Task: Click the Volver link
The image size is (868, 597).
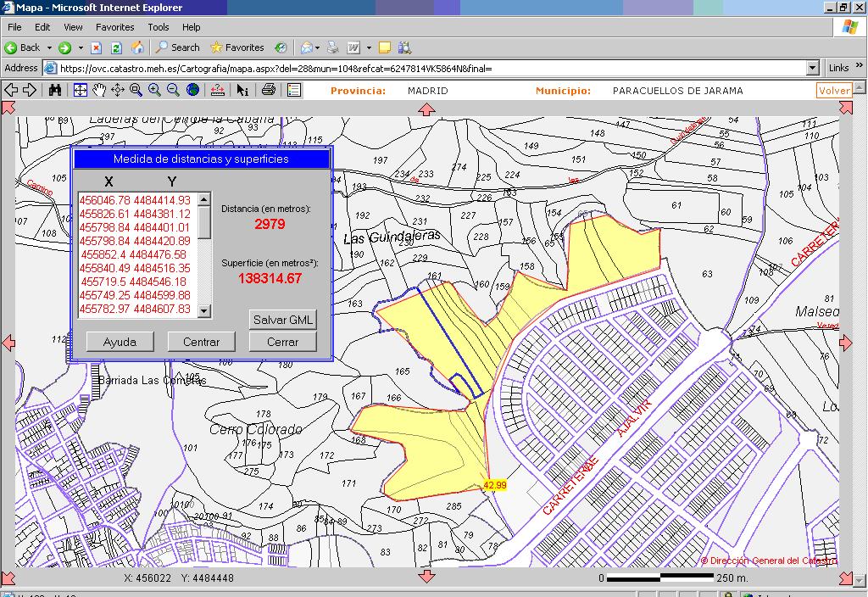Action: point(834,91)
